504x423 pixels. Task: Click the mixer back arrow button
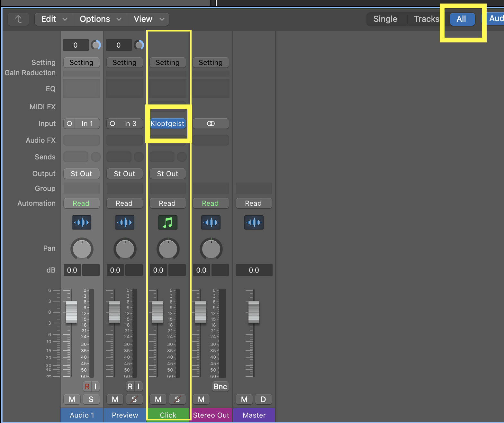coord(18,19)
